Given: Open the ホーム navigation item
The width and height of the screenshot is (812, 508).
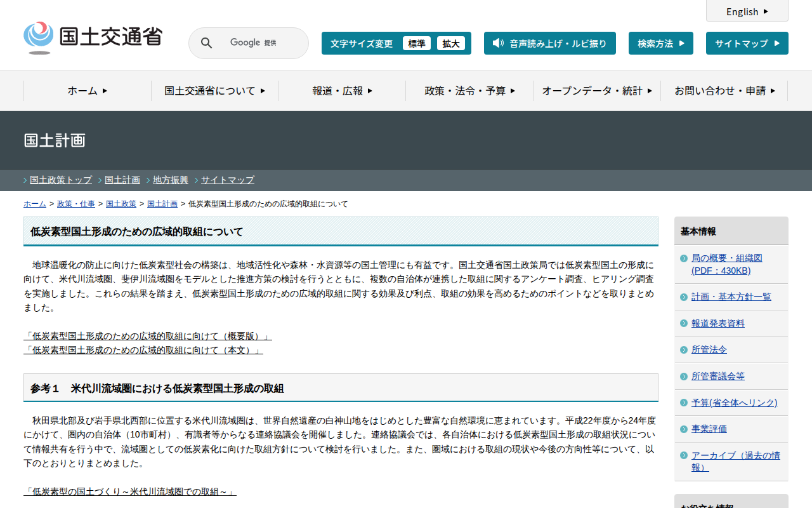Looking at the screenshot, I should tap(88, 91).
